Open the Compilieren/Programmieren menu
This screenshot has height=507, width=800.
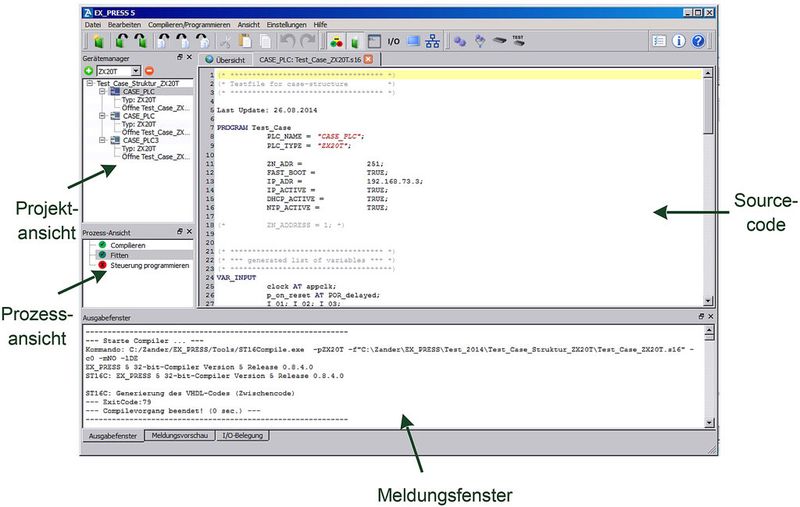pyautogui.click(x=189, y=24)
